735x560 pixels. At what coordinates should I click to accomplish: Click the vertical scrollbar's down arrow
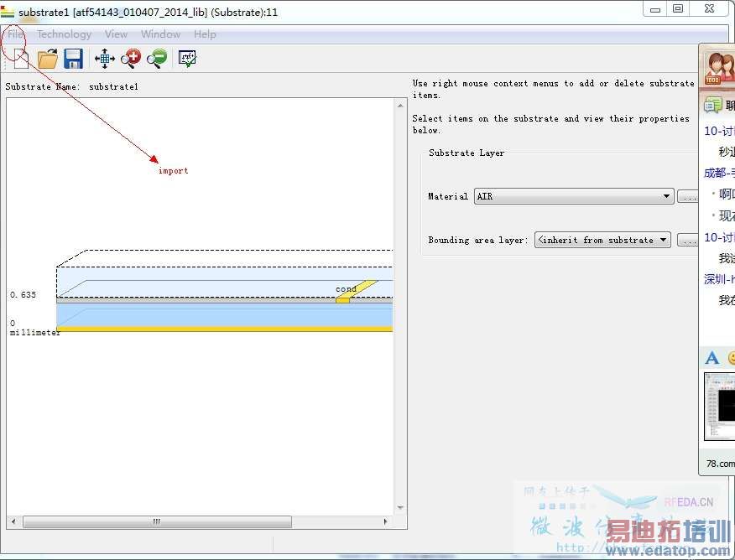[x=400, y=507]
